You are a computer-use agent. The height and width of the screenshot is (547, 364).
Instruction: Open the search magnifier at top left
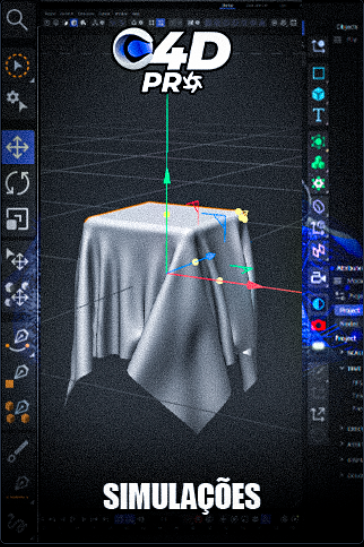tap(17, 20)
